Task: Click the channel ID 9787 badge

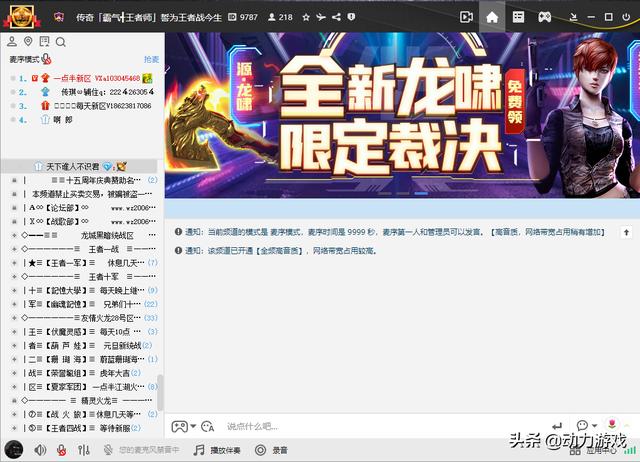Action: [x=243, y=17]
